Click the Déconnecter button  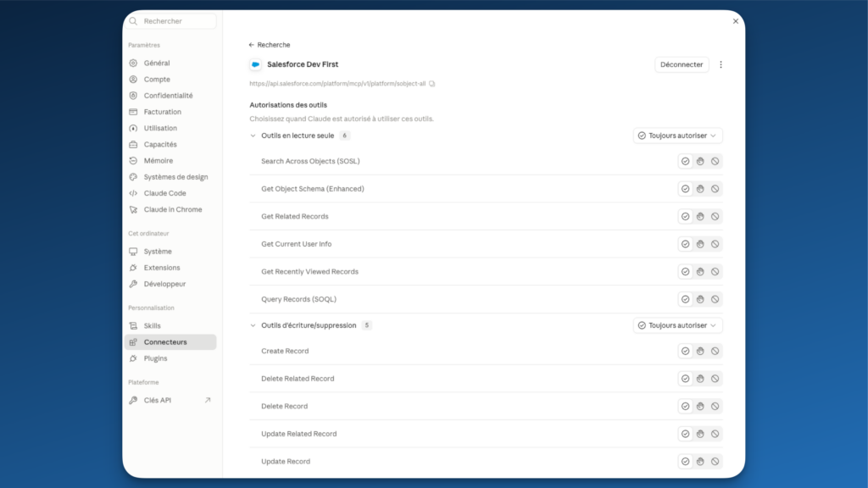[682, 64]
